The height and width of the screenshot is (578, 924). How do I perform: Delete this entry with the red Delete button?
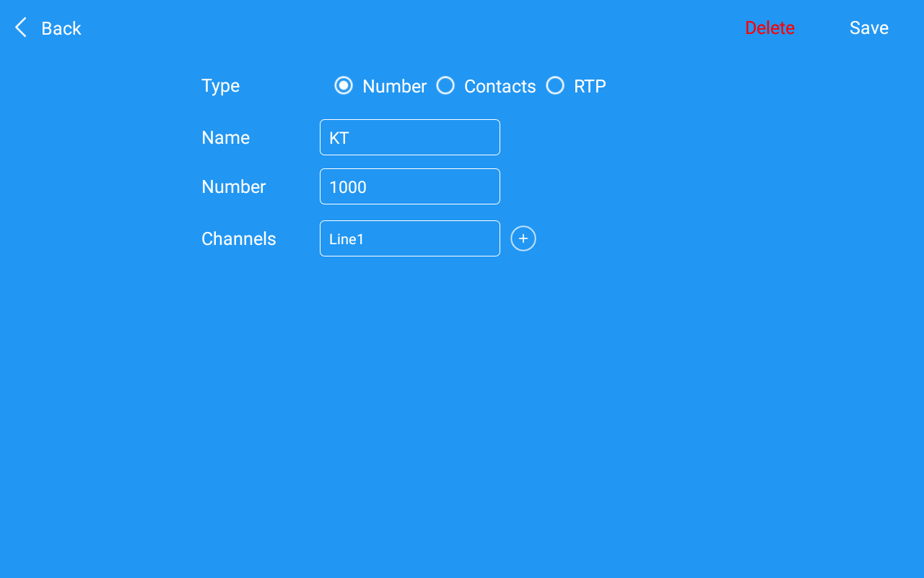(x=770, y=28)
